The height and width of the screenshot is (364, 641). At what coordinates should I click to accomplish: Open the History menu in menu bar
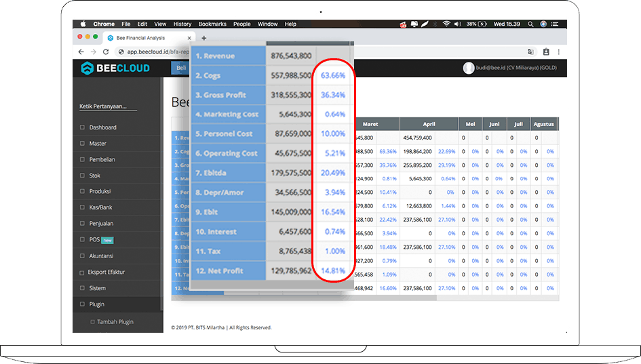click(182, 24)
